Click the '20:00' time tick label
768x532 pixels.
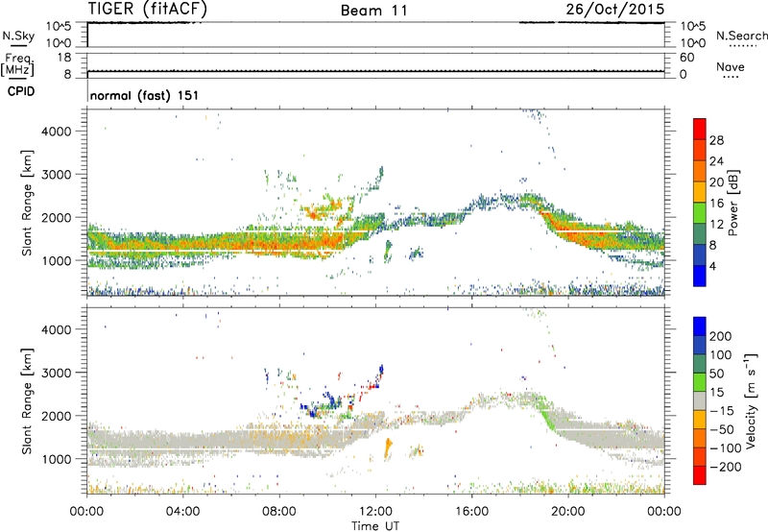click(x=568, y=512)
